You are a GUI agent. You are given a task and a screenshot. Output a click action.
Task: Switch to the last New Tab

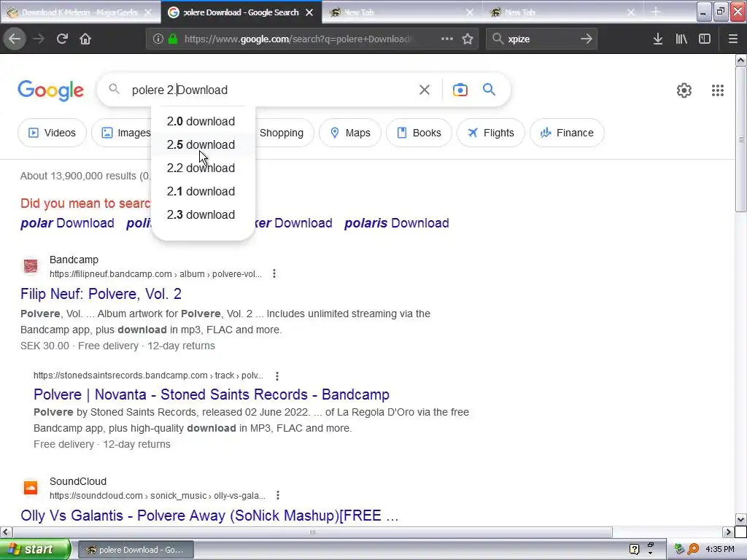[562, 12]
